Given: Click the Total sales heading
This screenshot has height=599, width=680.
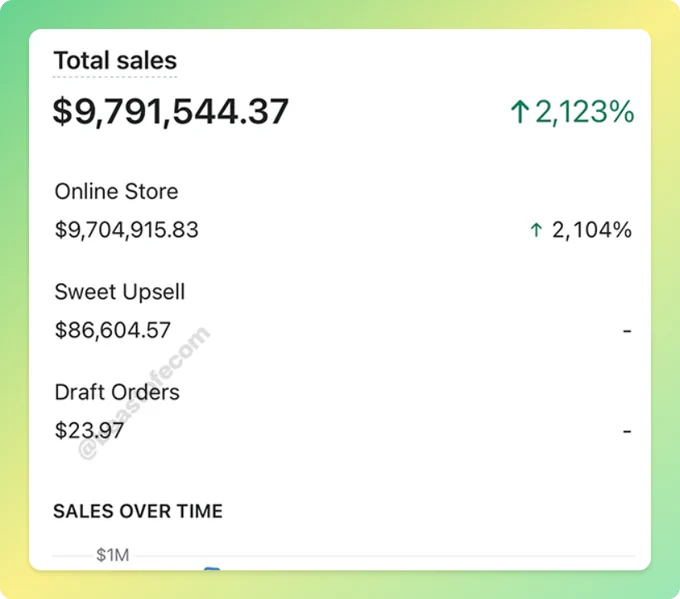Looking at the screenshot, I should pyautogui.click(x=115, y=60).
